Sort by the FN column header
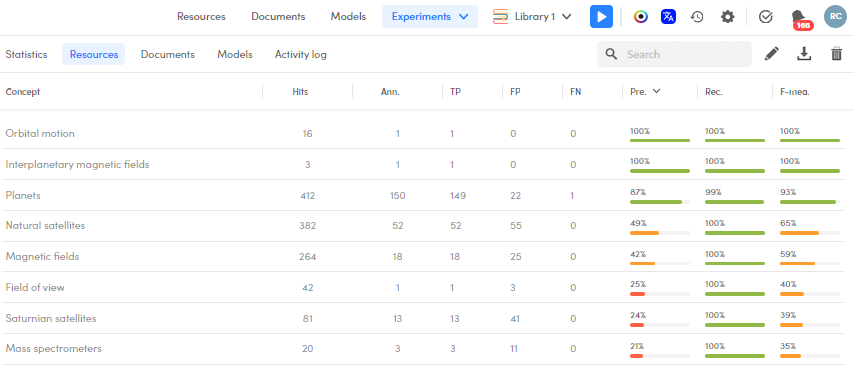Screen dimensions: 854x368 point(576,92)
